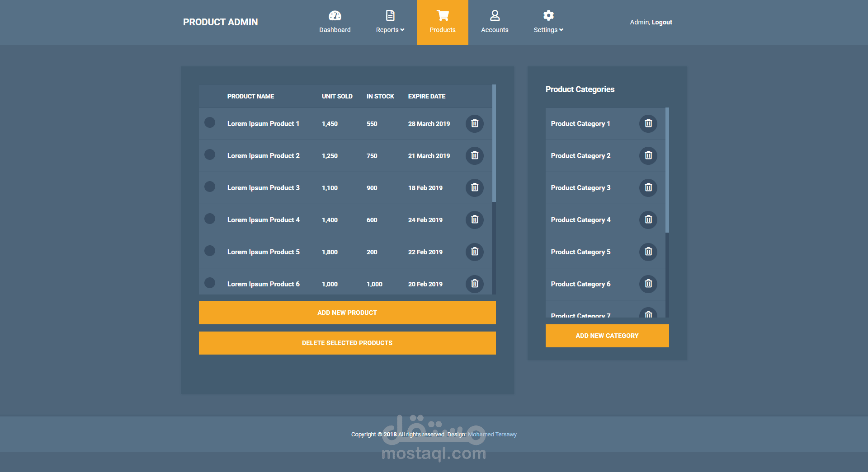Screen dimensions: 868x472
Task: Click the Product Category 4 label
Action: (x=580, y=220)
